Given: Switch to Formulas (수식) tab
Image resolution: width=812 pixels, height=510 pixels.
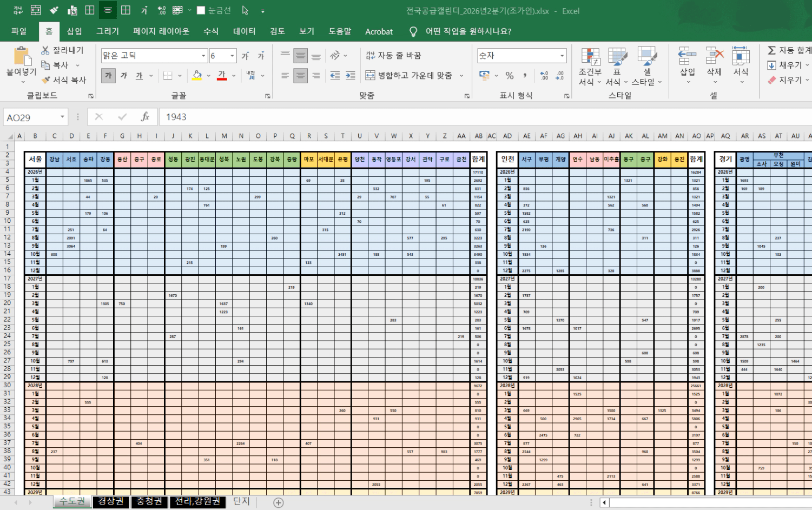Looking at the screenshot, I should coord(211,31).
